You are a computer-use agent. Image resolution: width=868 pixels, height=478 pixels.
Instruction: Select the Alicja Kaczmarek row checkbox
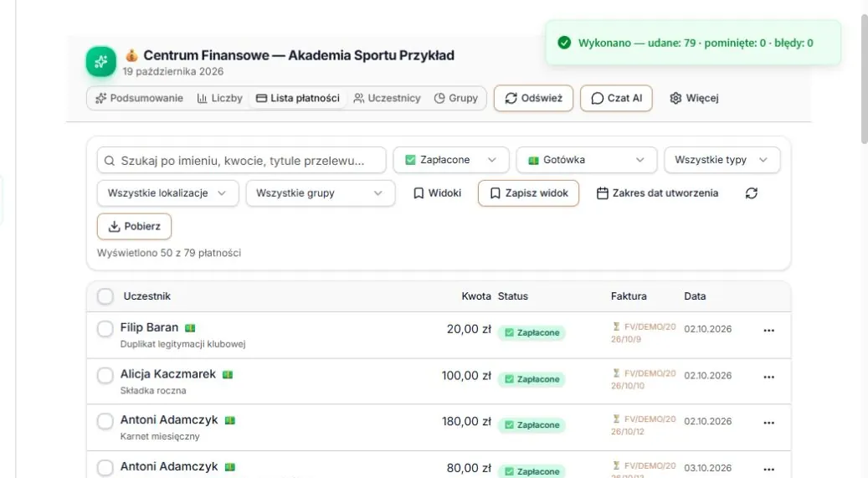(x=105, y=376)
